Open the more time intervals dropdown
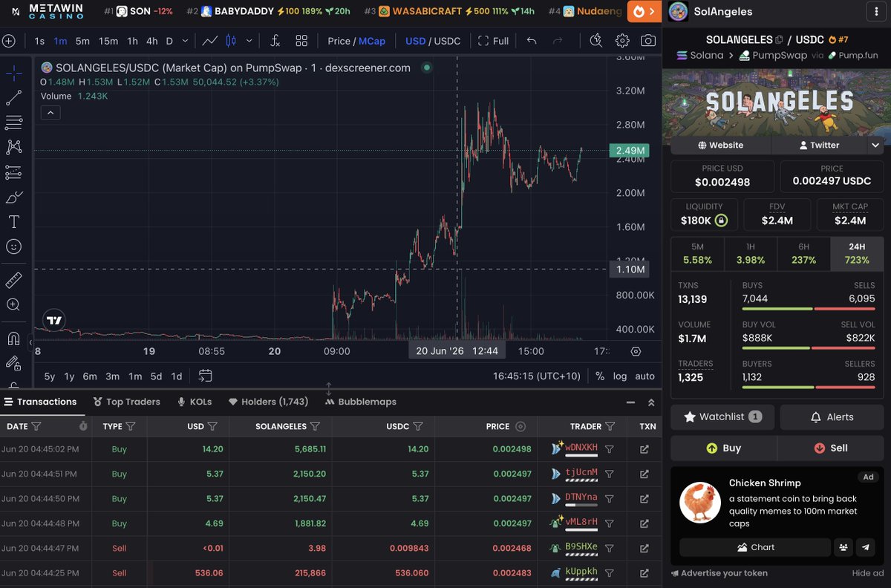The height and width of the screenshot is (588, 891). 185,41
